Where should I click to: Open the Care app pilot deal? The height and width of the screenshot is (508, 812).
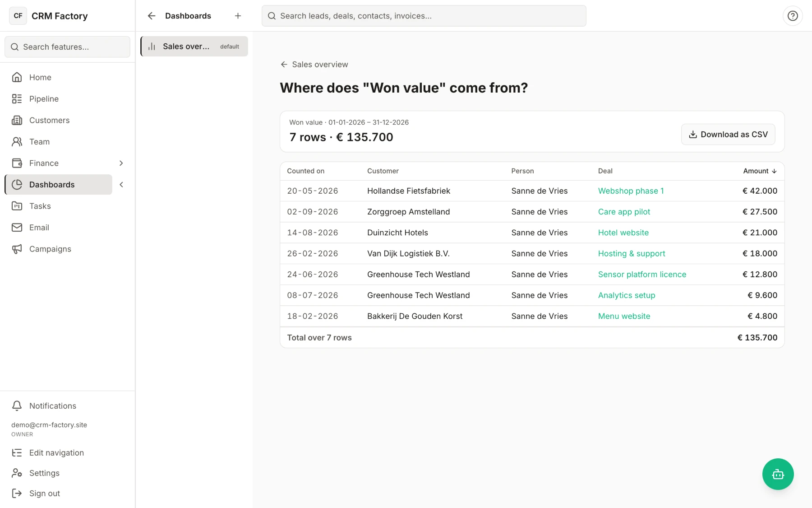tap(624, 212)
